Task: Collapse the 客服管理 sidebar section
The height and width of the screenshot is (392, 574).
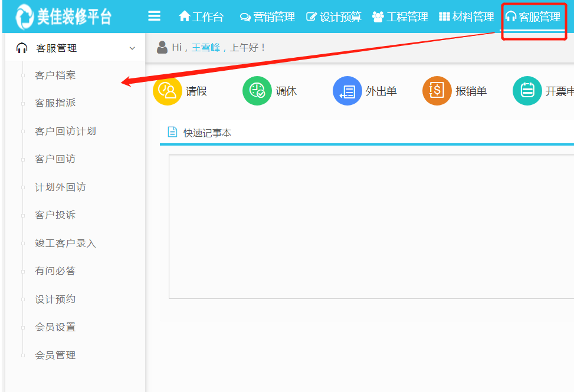Action: click(132, 48)
